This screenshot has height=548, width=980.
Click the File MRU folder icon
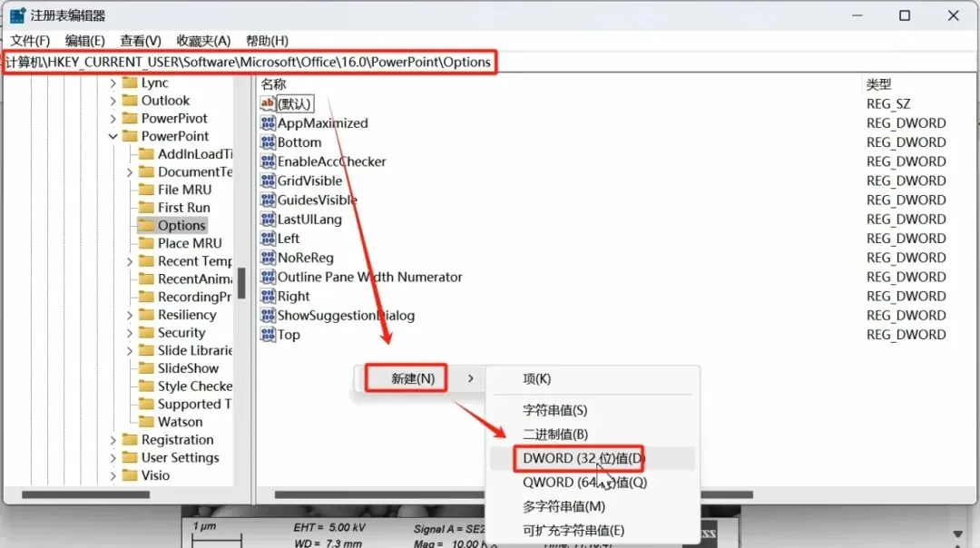(x=146, y=190)
